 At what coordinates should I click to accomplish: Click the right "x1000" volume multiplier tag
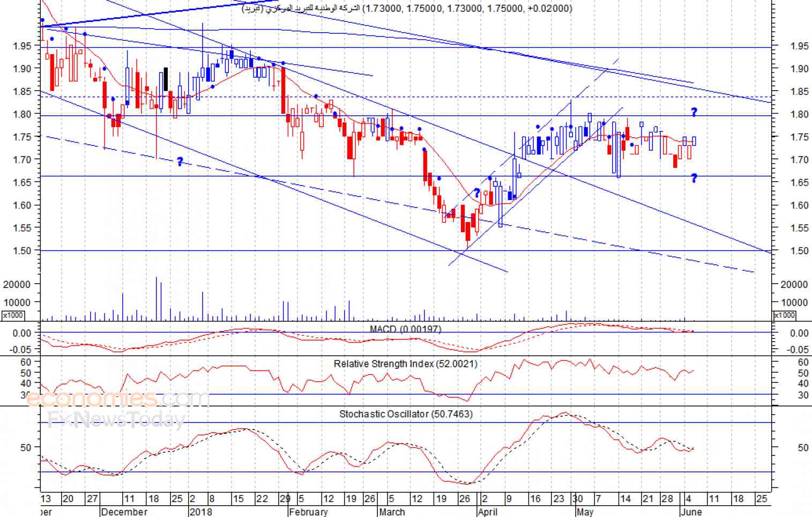click(785, 315)
